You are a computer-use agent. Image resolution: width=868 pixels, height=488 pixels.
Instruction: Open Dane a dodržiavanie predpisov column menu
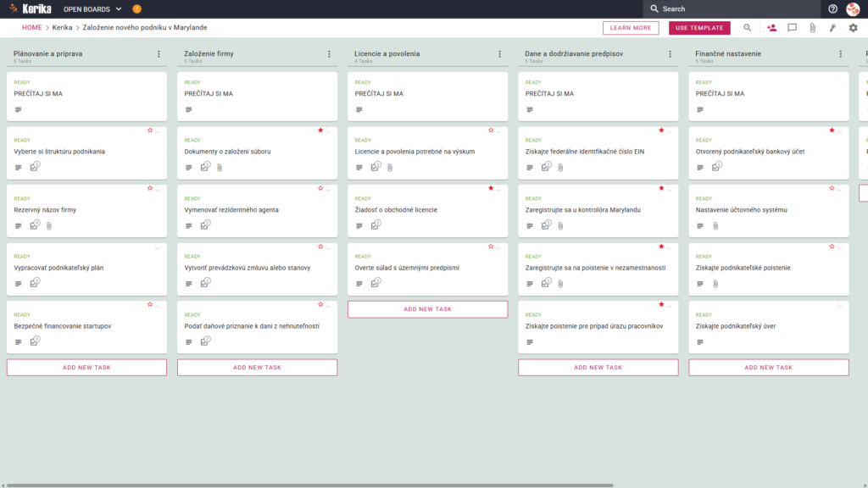[670, 54]
